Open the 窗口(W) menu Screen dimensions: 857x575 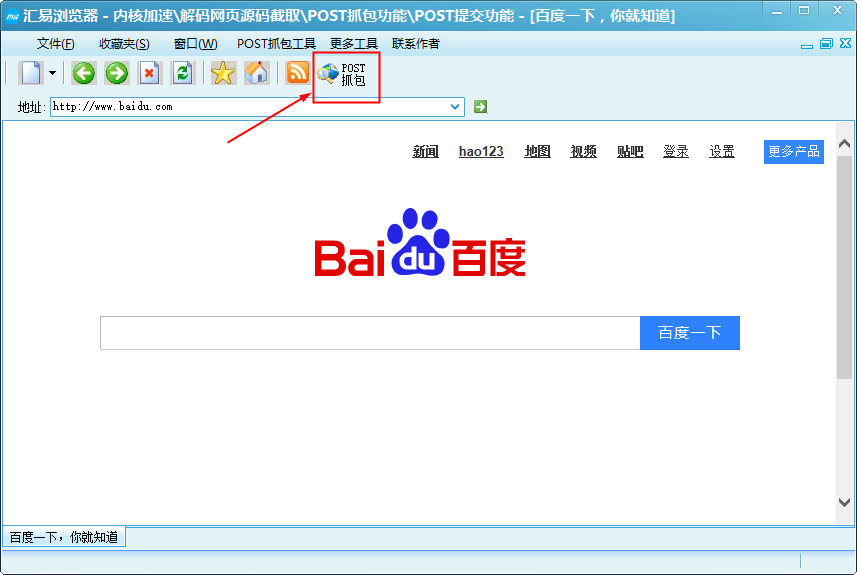point(195,44)
